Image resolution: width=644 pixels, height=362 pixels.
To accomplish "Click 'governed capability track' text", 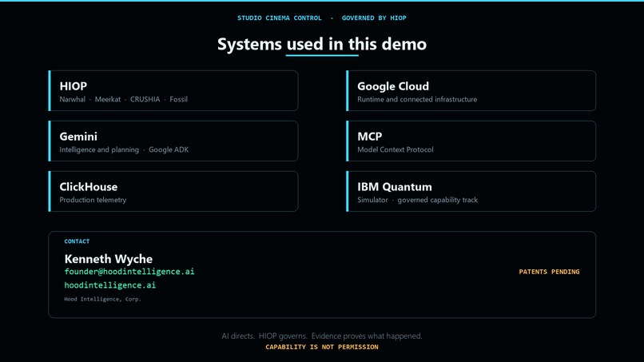I will tap(438, 200).
